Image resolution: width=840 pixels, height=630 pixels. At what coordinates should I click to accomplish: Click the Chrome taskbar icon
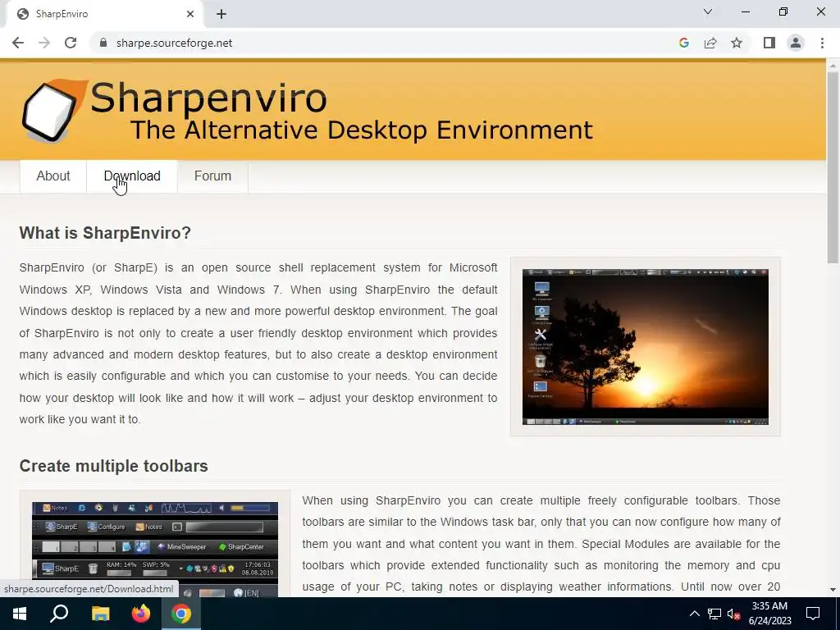(x=181, y=614)
